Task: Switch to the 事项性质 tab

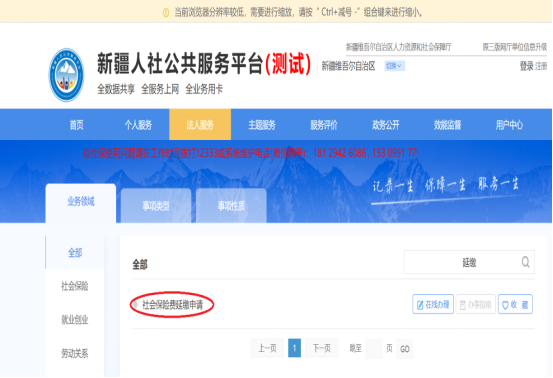Action: pos(231,206)
